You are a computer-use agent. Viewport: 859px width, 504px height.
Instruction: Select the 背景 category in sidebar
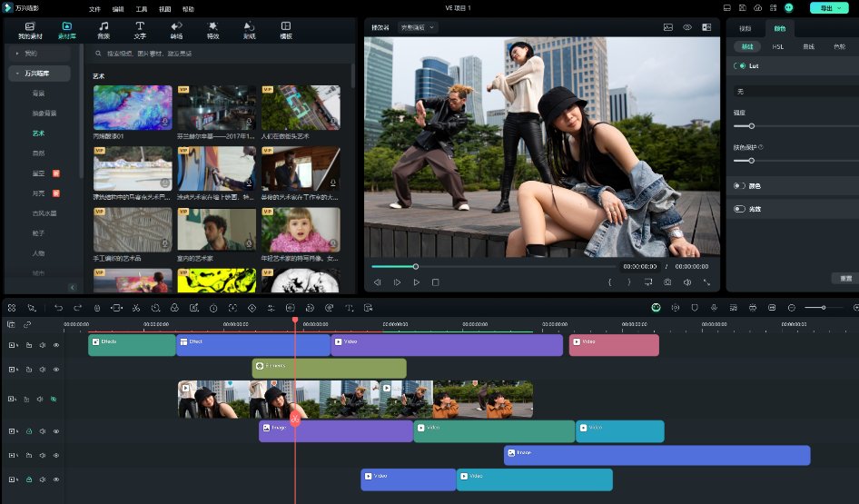tap(38, 94)
